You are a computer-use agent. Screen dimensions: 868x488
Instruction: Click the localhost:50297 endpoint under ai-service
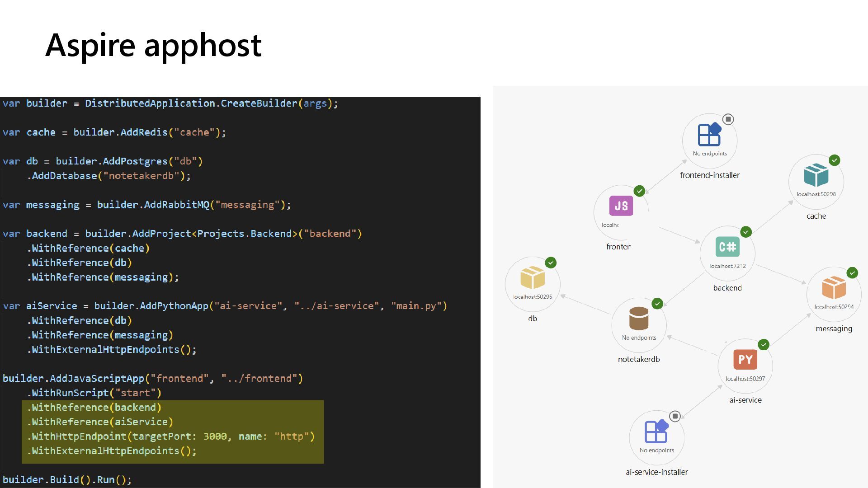point(745,379)
